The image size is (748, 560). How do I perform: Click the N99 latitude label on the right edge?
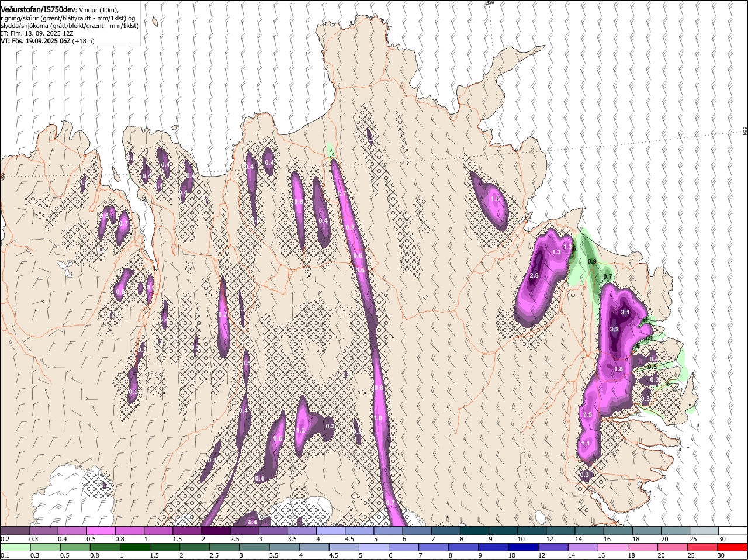(x=746, y=132)
